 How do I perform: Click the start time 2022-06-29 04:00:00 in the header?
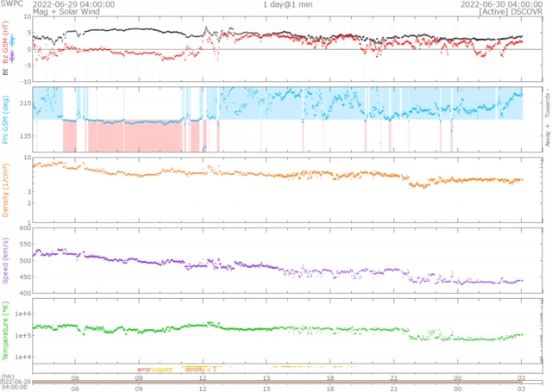73,4
